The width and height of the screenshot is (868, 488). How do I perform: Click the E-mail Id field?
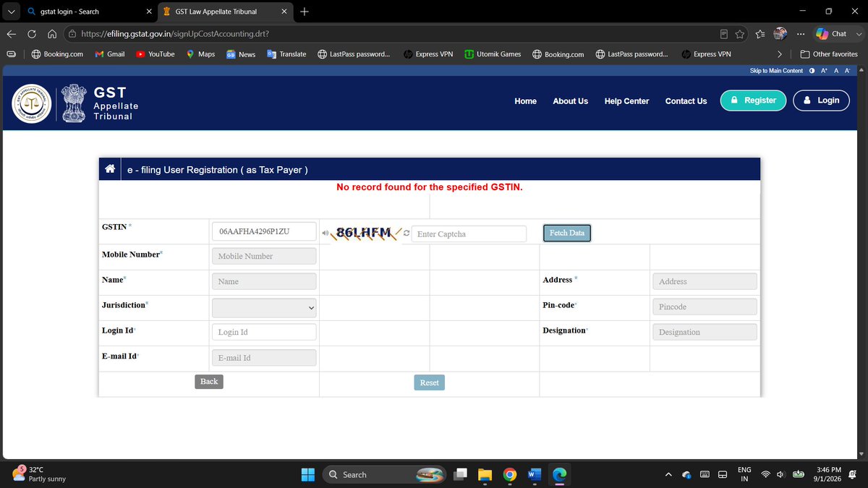(x=264, y=358)
